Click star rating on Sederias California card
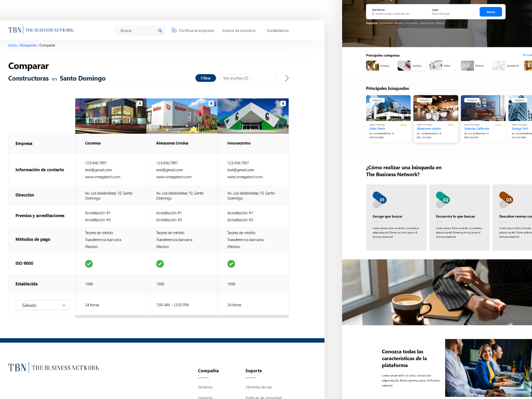The image size is (532, 399). 498,125
